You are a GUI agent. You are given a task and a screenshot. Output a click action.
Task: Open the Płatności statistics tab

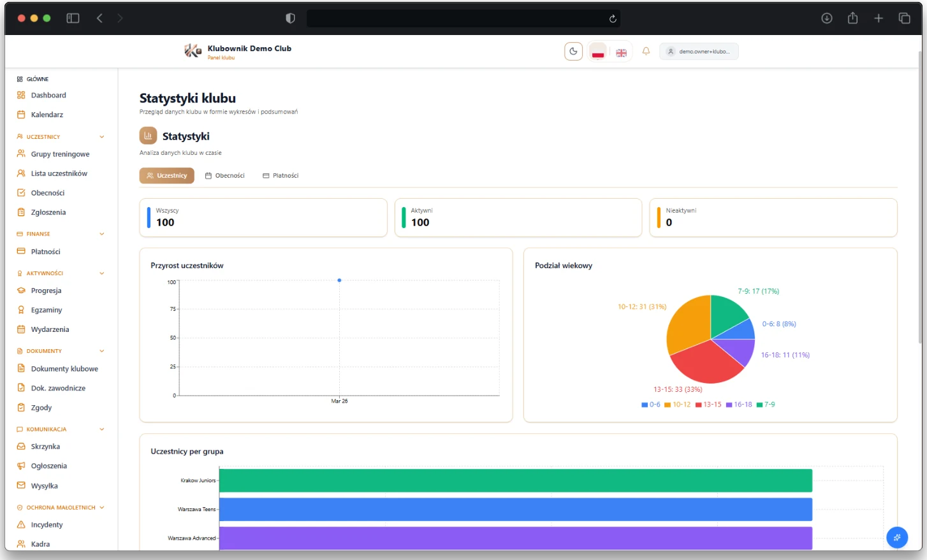pyautogui.click(x=281, y=175)
